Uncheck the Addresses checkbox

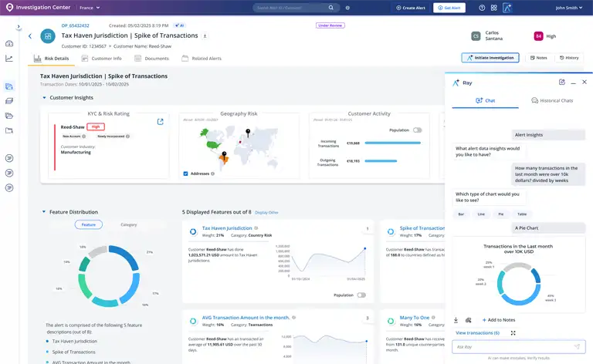pos(185,174)
